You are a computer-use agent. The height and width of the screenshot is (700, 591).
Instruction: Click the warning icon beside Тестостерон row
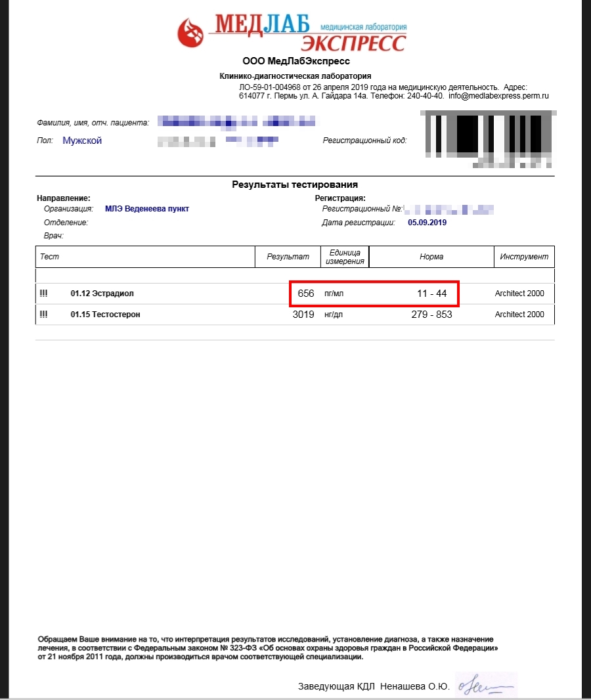[43, 314]
